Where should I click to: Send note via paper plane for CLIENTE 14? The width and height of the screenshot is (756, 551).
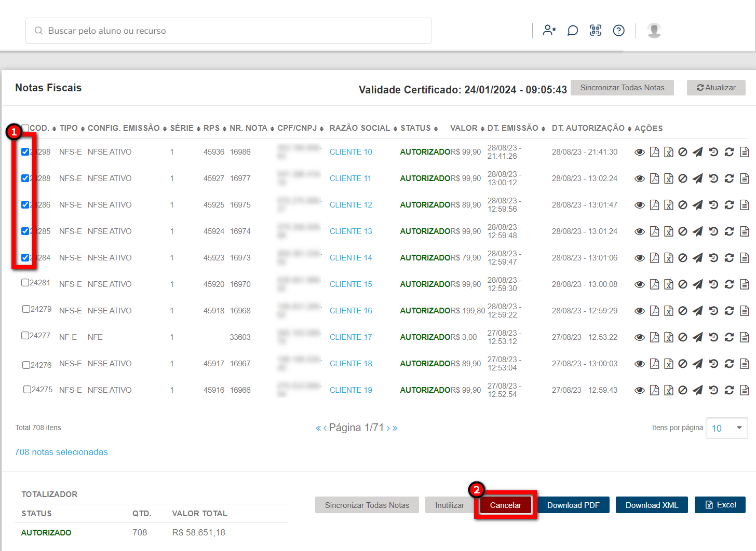[698, 258]
